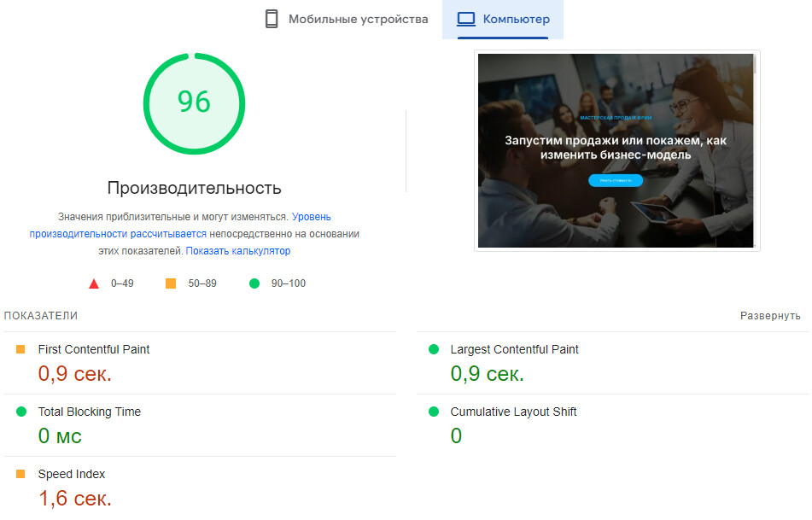This screenshot has height=520, width=812.
Task: Click the 0–49 legend range text
Action: (122, 283)
